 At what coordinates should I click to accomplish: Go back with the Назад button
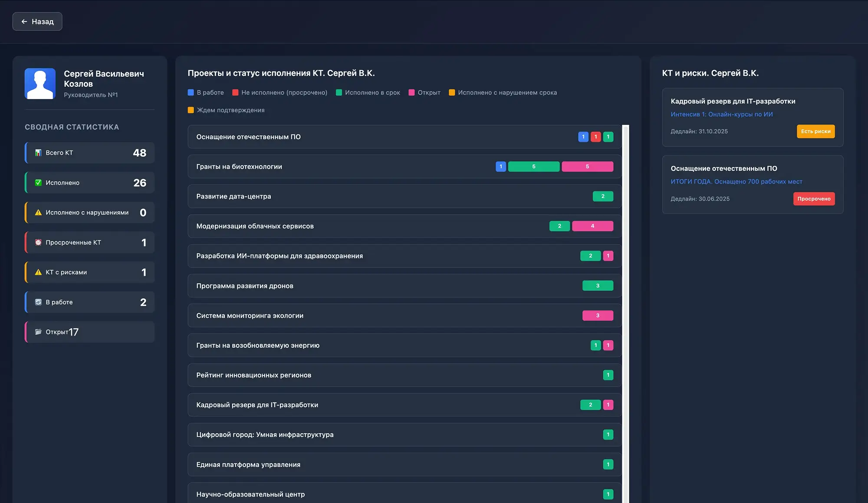[37, 22]
